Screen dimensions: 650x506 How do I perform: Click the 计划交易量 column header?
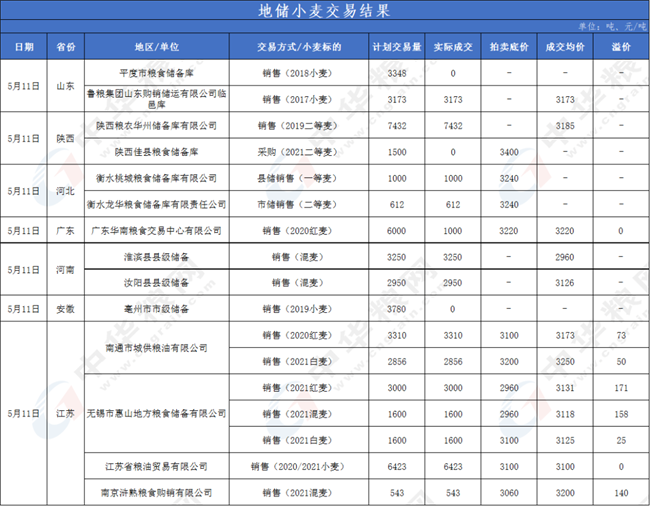396,47
